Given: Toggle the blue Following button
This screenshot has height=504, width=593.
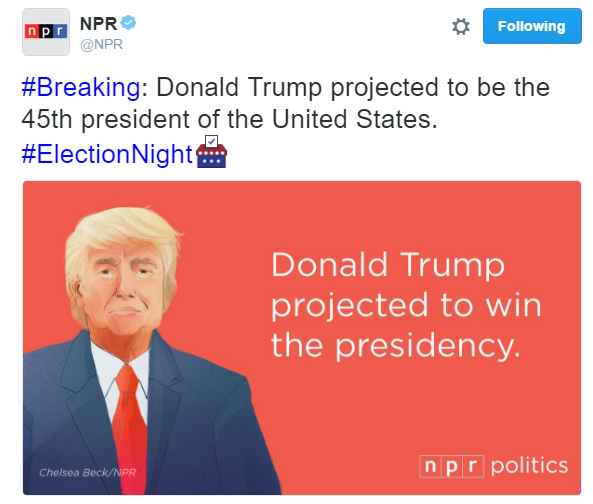Looking at the screenshot, I should click(532, 26).
